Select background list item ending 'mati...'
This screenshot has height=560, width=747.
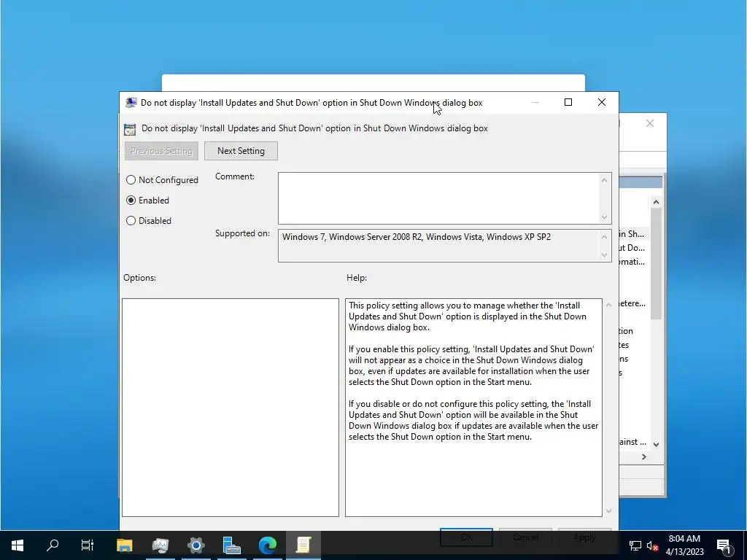632,262
